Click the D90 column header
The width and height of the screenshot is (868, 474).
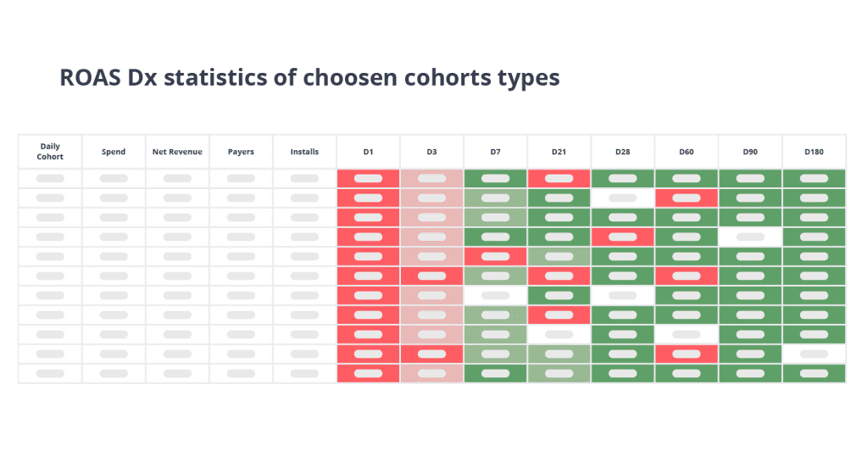[749, 152]
